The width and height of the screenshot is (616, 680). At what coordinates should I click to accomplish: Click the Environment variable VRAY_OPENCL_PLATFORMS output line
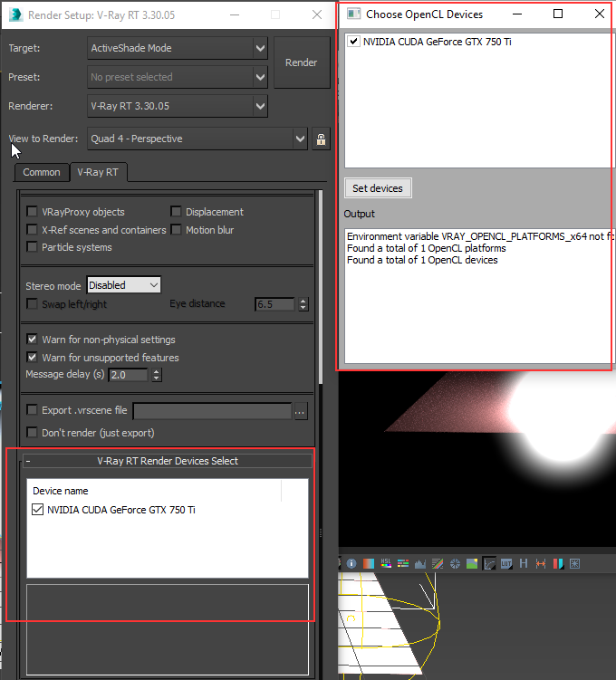click(481, 236)
